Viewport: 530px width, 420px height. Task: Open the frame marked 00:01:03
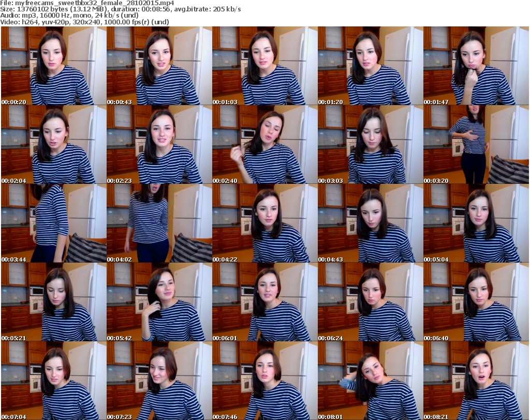pos(264,66)
